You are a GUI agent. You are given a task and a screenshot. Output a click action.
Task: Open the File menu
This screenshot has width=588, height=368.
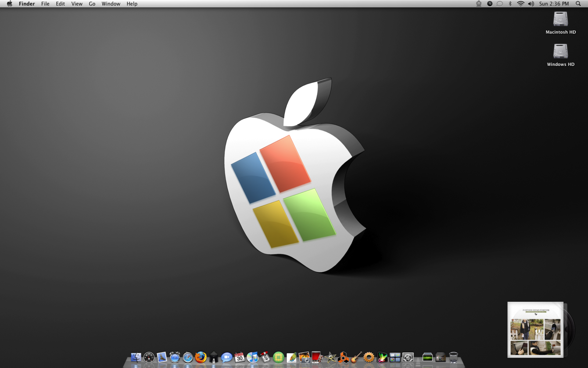[45, 4]
